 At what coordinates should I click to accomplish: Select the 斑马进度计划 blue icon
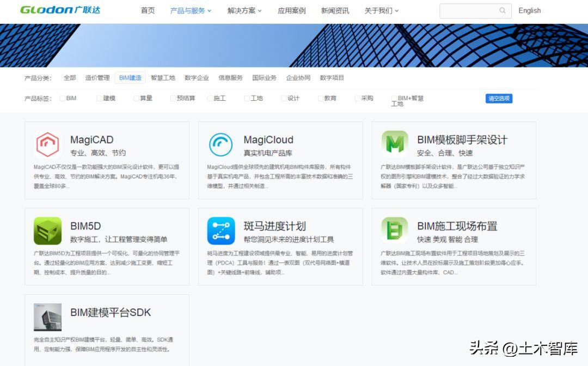point(220,231)
